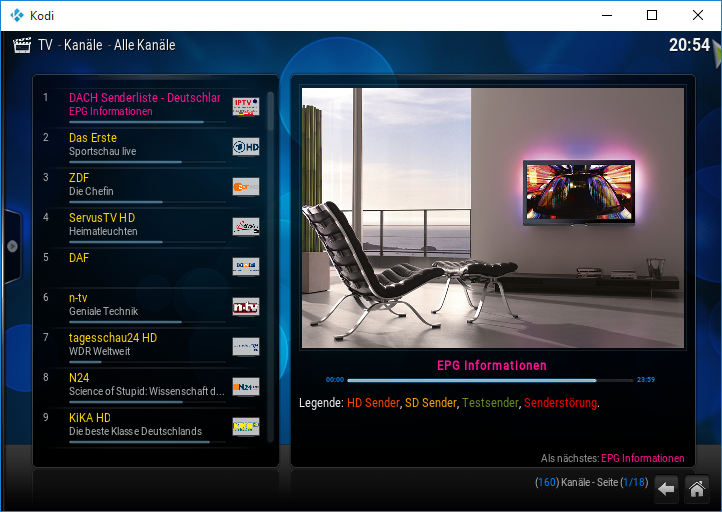Image resolution: width=722 pixels, height=512 pixels.
Task: Click the channel list vertical scrollbar
Action: (x=271, y=267)
